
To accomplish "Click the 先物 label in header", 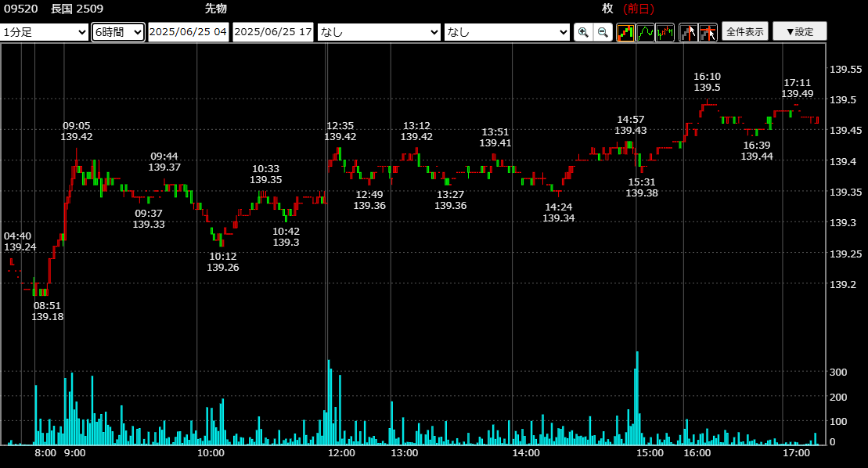I will coord(215,9).
